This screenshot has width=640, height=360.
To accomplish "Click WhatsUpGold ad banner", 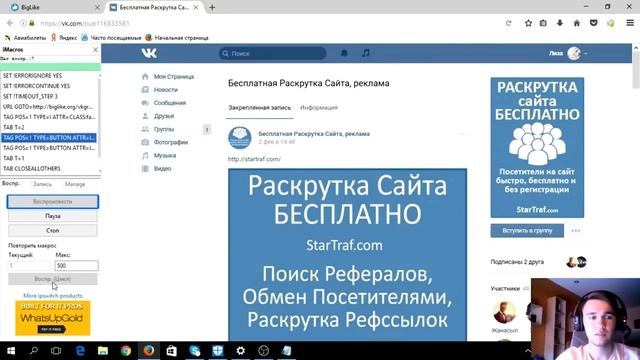I will (53, 318).
